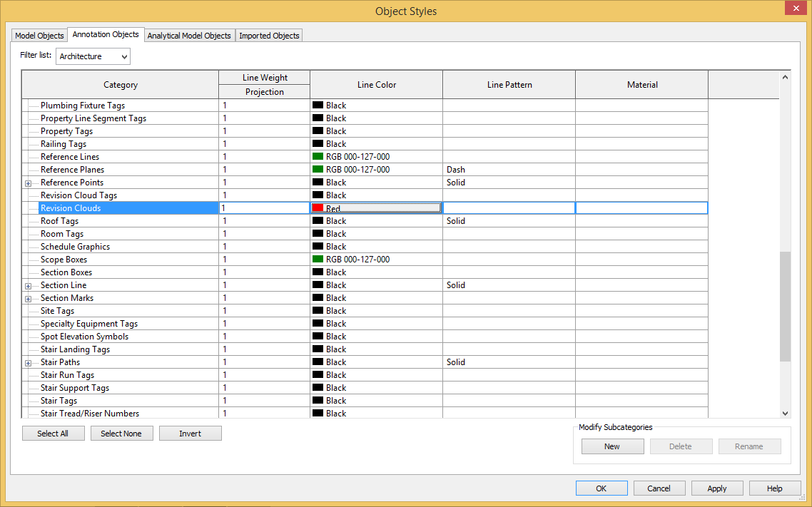Viewport: 812px width, 507px height.
Task: Select the Annotation Objects tab
Action: pos(106,34)
